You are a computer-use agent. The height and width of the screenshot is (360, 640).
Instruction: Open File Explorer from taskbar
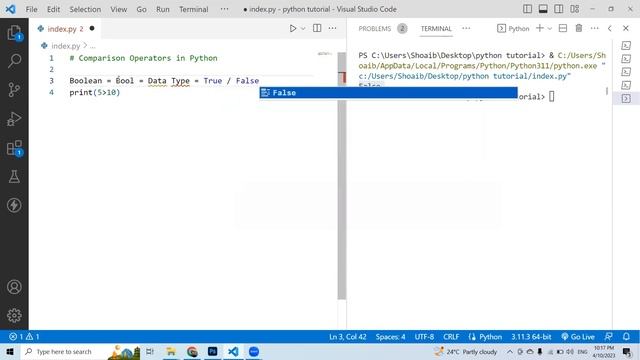(x=171, y=351)
